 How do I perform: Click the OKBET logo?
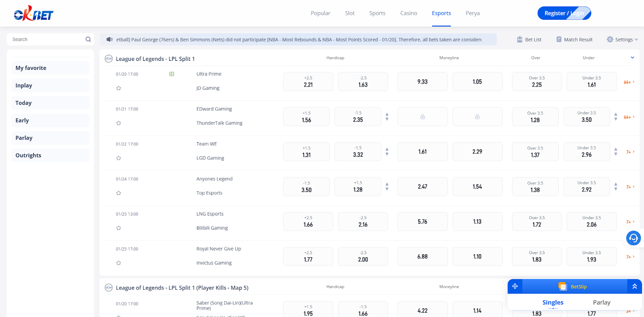tap(33, 13)
